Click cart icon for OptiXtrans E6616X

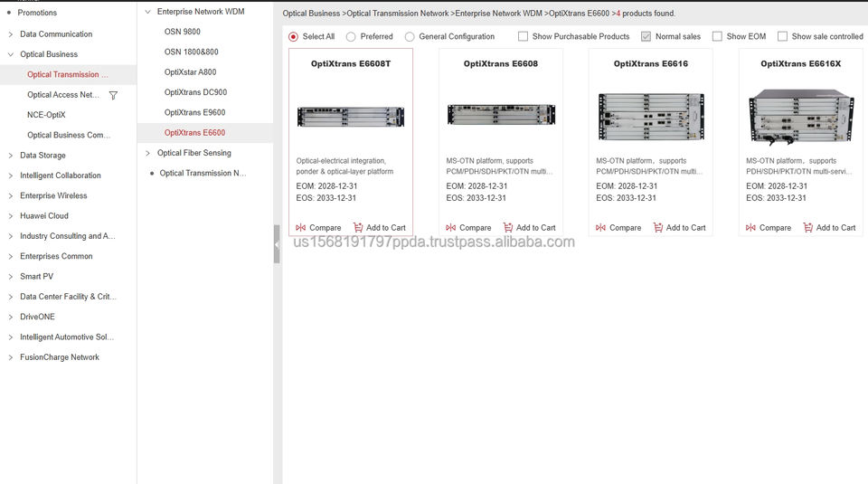(x=808, y=228)
